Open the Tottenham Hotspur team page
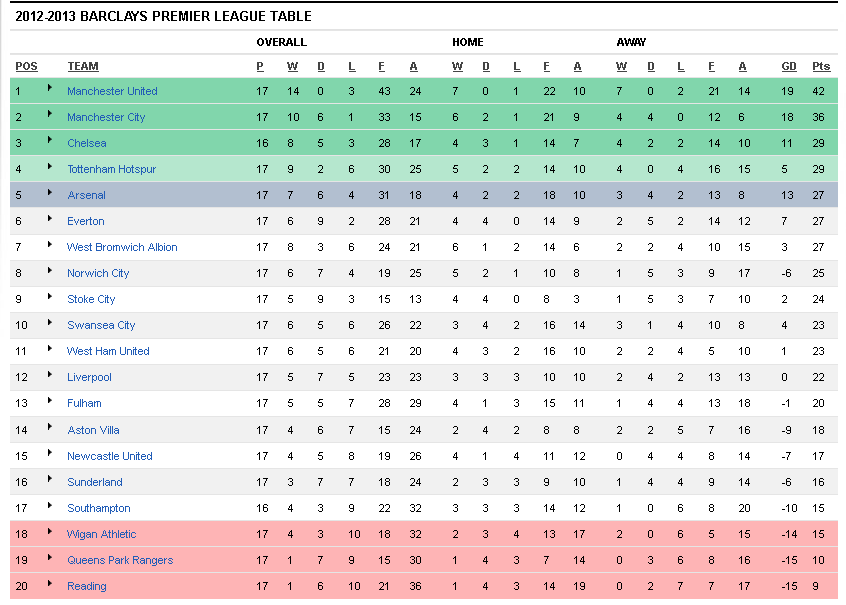This screenshot has height=605, width=846. (111, 169)
